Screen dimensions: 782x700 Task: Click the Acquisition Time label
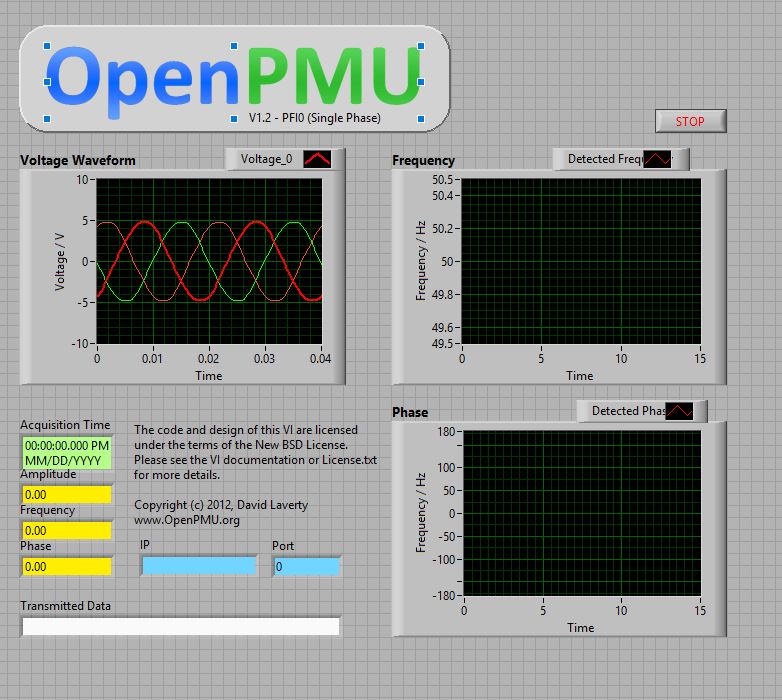65,425
